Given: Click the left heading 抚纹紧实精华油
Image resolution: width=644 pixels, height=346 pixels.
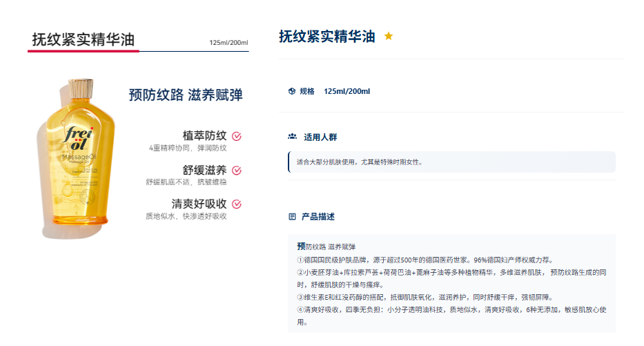Looking at the screenshot, I should pyautogui.click(x=84, y=40).
